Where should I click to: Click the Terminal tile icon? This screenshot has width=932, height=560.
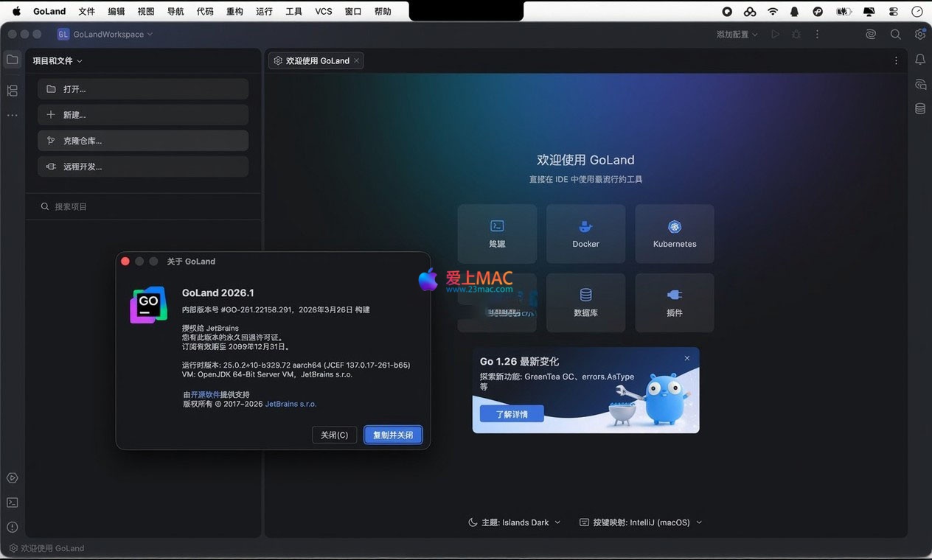(x=497, y=226)
